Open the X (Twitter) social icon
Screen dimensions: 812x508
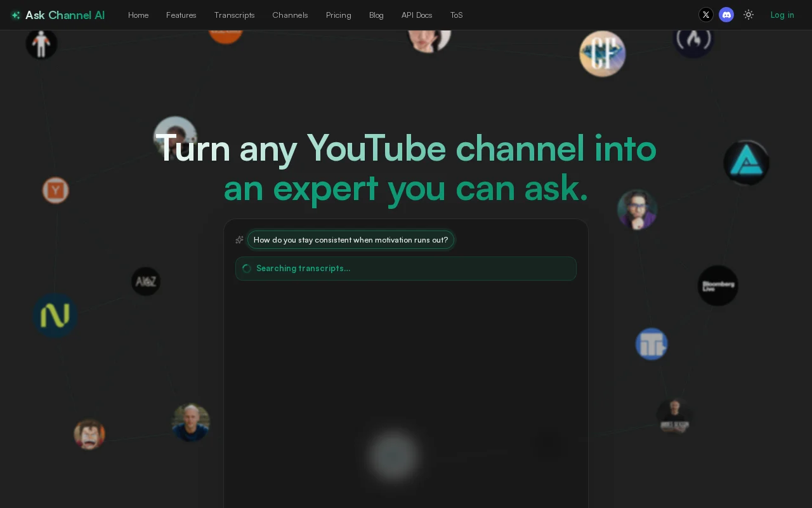pos(706,15)
